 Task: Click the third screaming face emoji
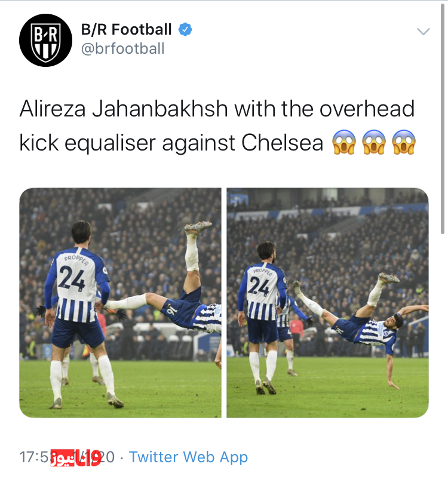click(x=404, y=142)
